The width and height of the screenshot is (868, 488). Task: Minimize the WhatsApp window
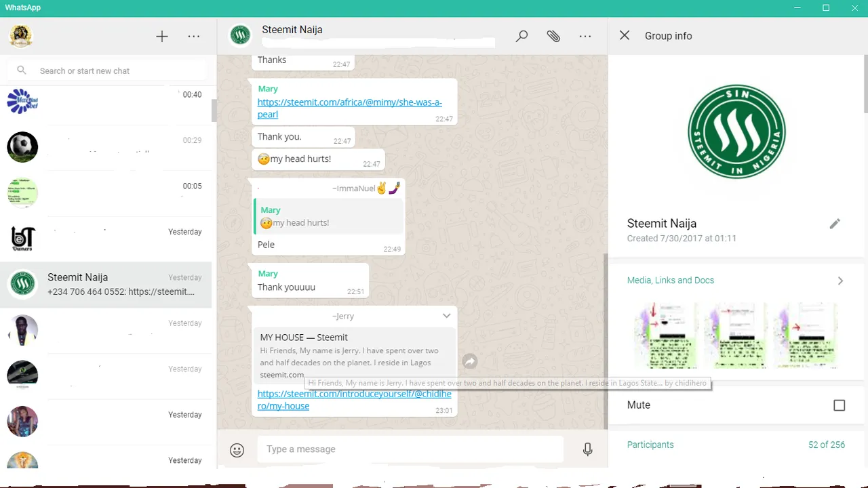point(797,7)
